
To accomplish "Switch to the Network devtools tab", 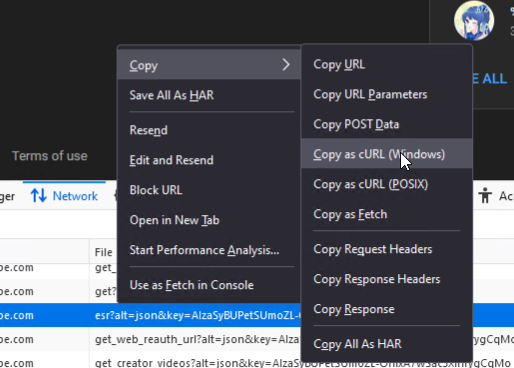I will pos(64,196).
